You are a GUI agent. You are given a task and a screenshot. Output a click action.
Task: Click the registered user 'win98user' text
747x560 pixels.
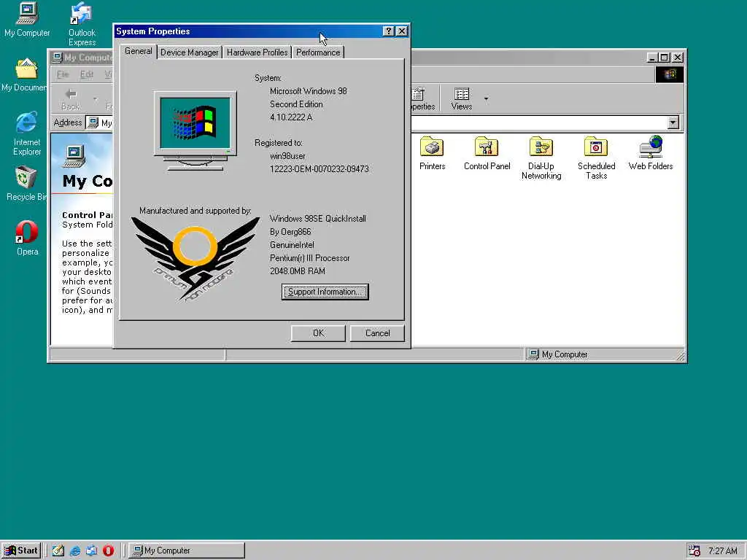point(287,156)
